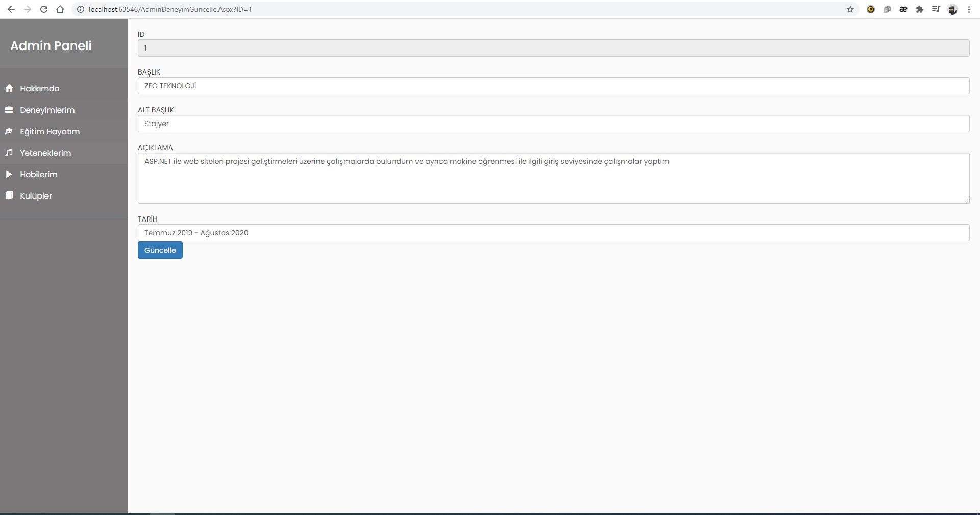Bookmark this page with the star icon
This screenshot has height=515, width=980.
(850, 9)
